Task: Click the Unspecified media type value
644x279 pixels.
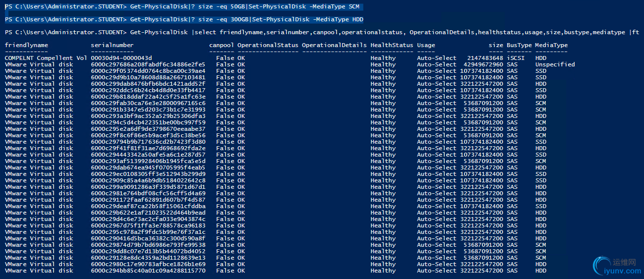Action: (x=555, y=64)
